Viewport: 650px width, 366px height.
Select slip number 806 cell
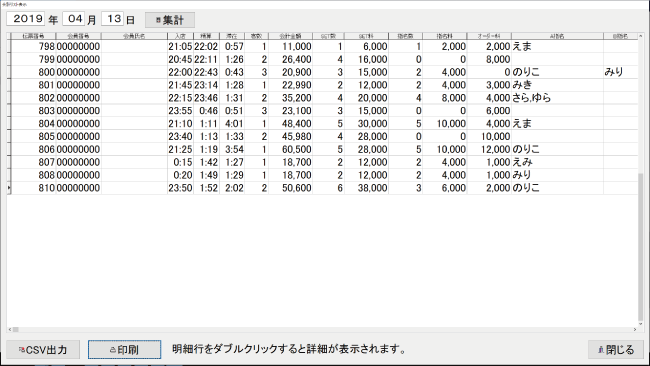click(34, 149)
